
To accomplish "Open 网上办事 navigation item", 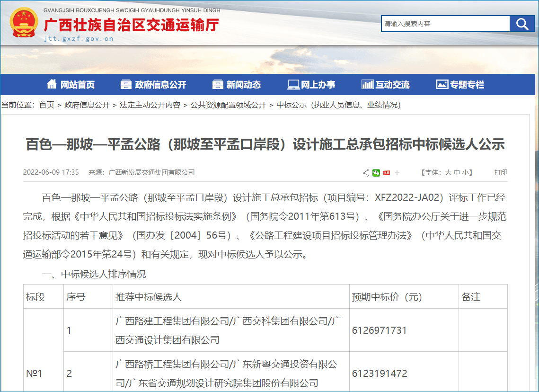I will coord(311,85).
